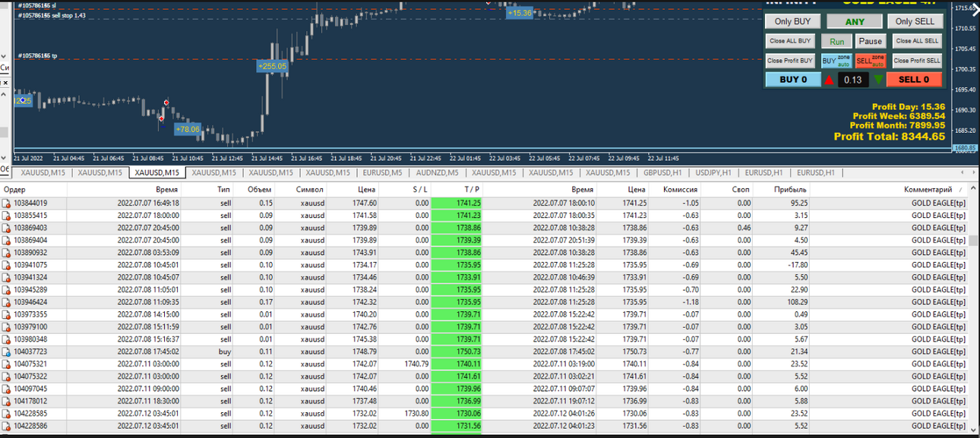Select order 103946424 in the table
This screenshot has height=438, width=980.
pos(484,302)
